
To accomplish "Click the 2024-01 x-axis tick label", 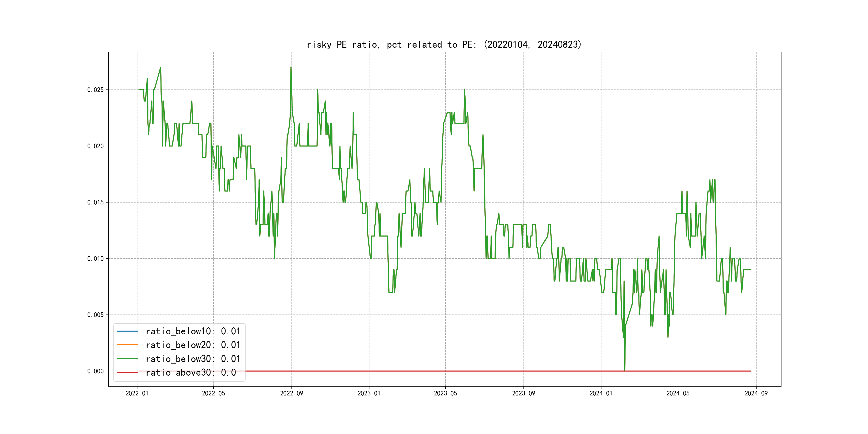I will (x=601, y=393).
